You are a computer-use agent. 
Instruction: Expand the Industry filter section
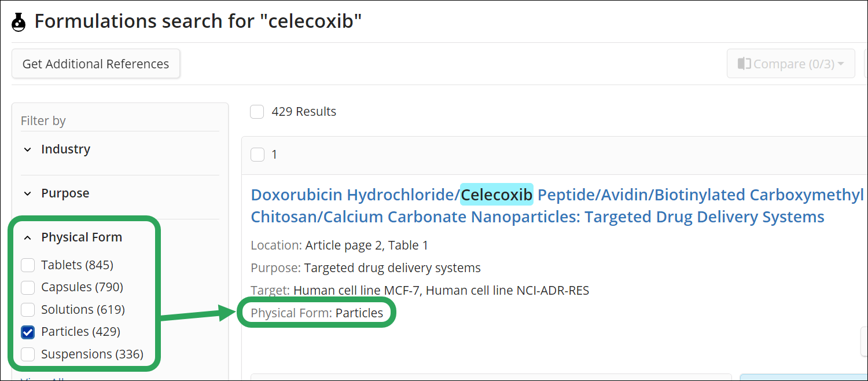pyautogui.click(x=27, y=149)
